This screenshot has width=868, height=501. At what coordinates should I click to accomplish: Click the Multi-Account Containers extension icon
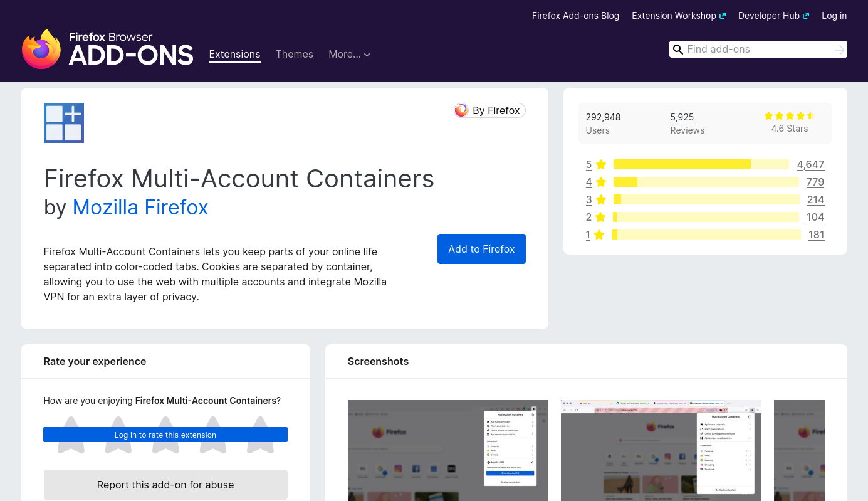pyautogui.click(x=64, y=123)
